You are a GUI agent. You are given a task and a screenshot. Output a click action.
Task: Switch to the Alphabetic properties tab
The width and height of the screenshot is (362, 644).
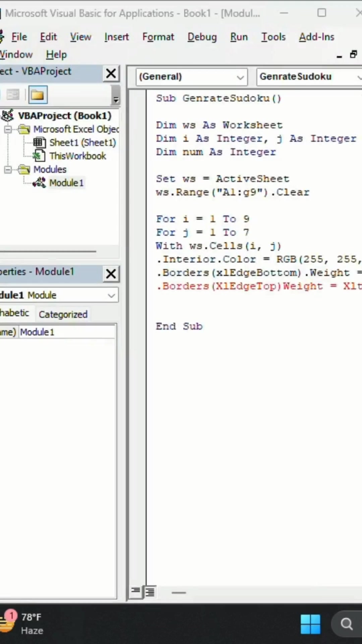point(15,313)
